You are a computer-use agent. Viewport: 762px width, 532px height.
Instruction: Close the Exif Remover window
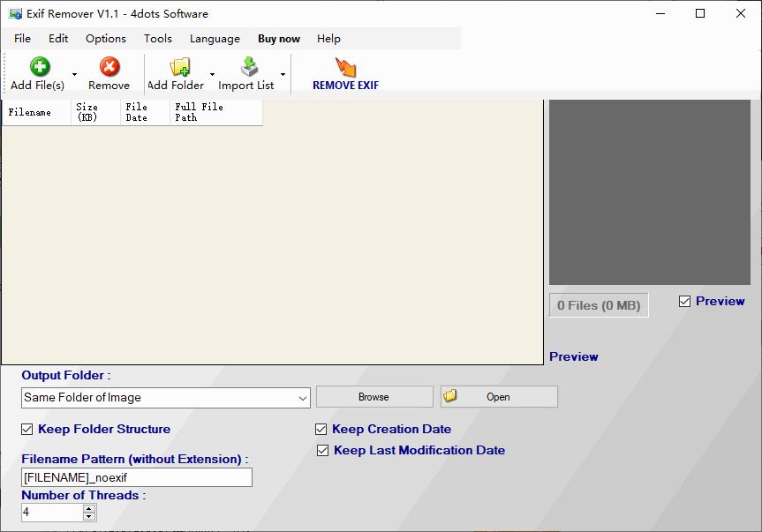tap(740, 13)
